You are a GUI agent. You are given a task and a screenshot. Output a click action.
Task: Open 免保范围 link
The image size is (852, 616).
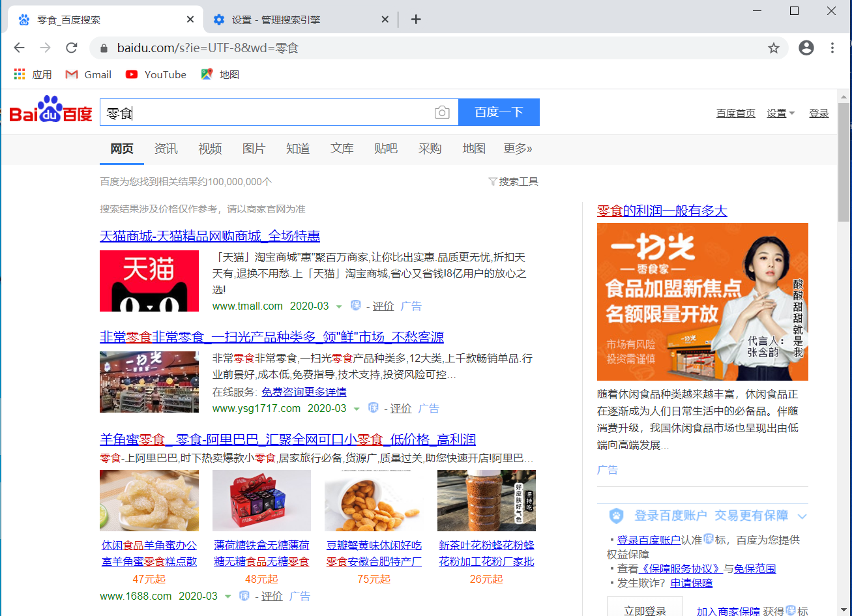pyautogui.click(x=755, y=568)
